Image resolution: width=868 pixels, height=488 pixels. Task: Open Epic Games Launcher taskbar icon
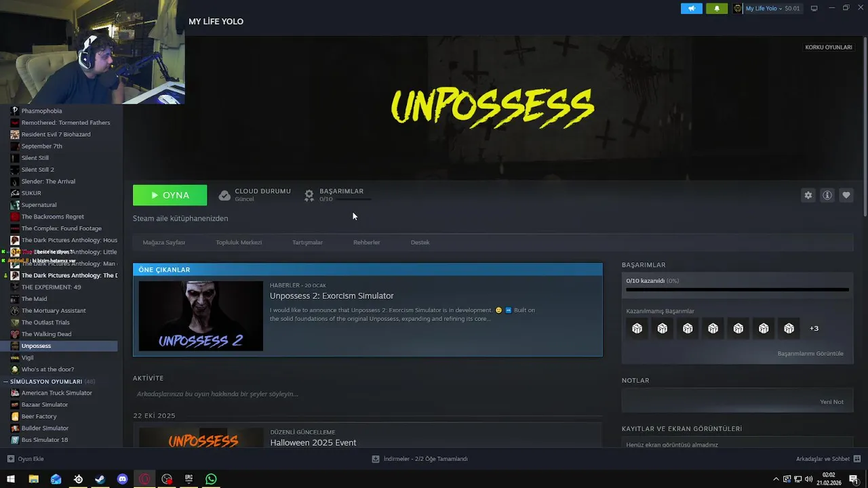click(x=189, y=479)
